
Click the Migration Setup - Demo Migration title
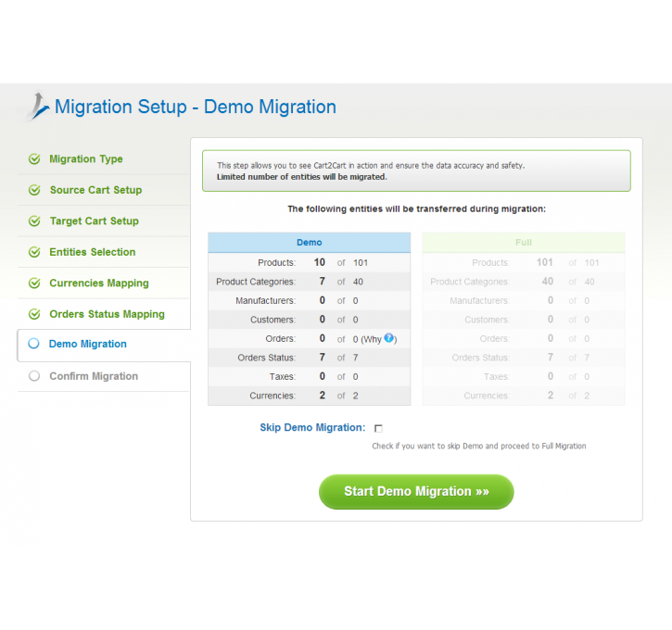[x=196, y=107]
